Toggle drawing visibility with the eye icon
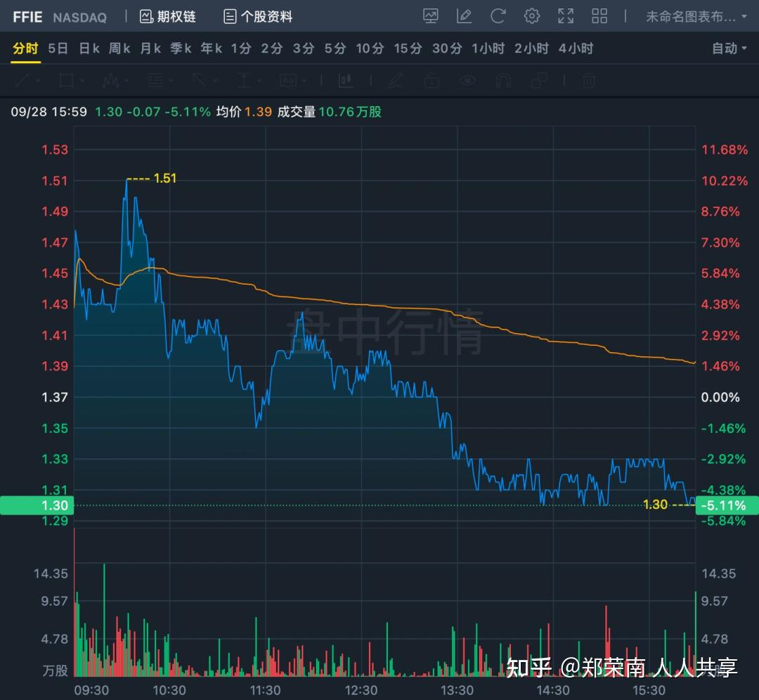This screenshot has height=700, width=759. 468,81
